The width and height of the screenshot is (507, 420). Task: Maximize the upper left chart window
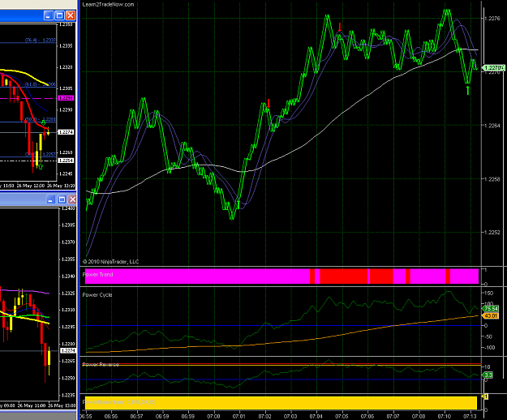pyautogui.click(x=59, y=15)
